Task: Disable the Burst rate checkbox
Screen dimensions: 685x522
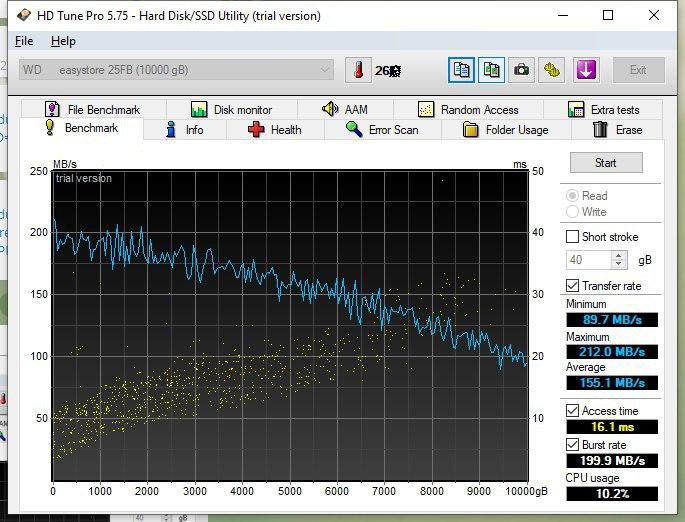Action: (573, 445)
